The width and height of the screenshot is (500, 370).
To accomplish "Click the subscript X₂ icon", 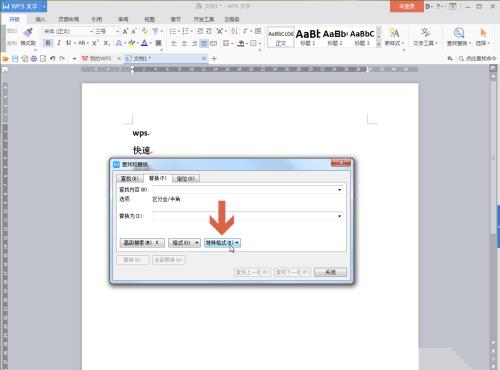I will [x=106, y=43].
